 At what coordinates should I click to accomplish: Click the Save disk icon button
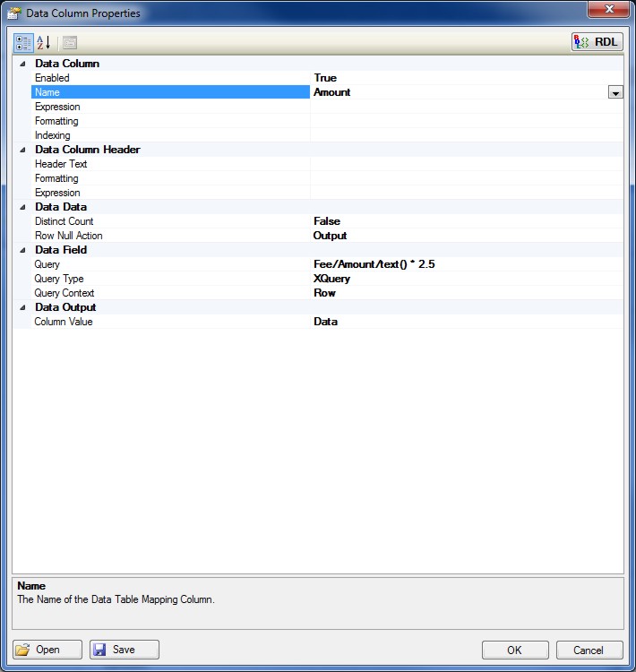[125, 650]
